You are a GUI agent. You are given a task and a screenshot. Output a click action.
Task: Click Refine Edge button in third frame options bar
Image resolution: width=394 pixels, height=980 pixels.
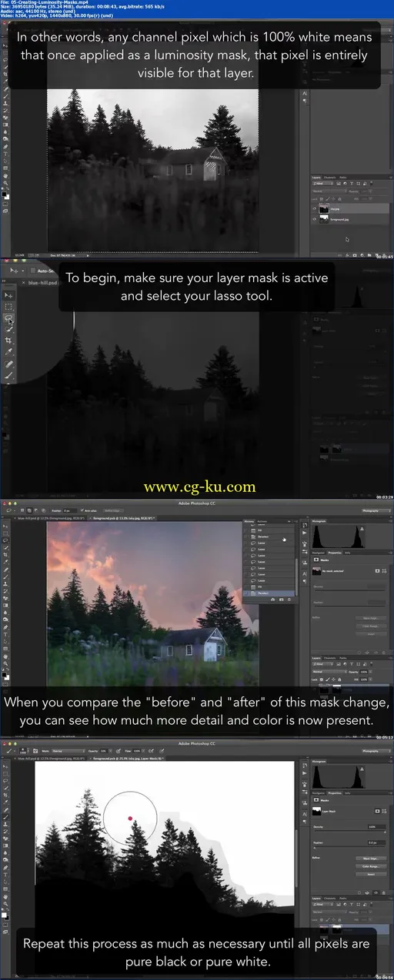(113, 510)
